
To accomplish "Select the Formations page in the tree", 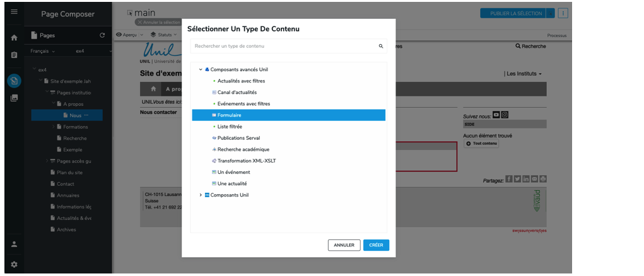I will point(75,127).
